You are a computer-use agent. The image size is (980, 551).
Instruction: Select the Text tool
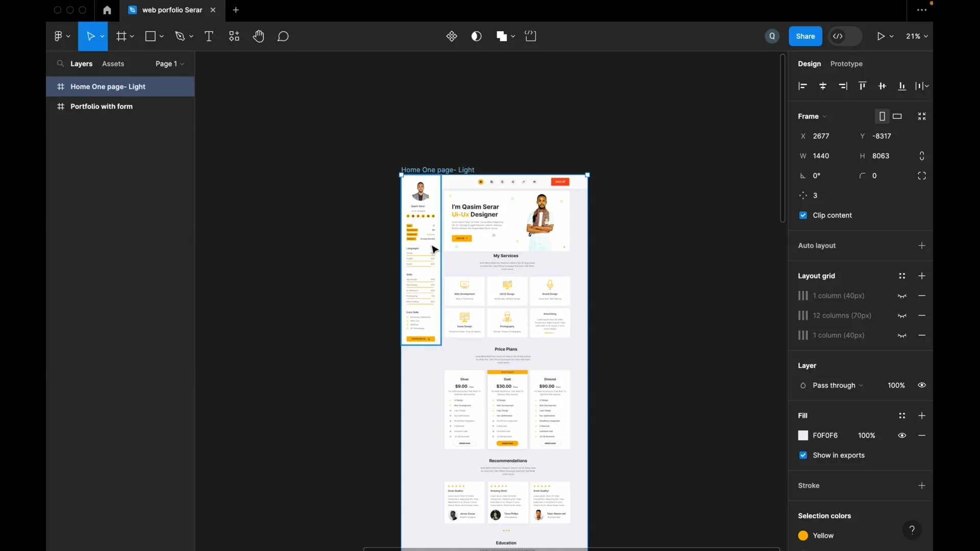coord(209,36)
